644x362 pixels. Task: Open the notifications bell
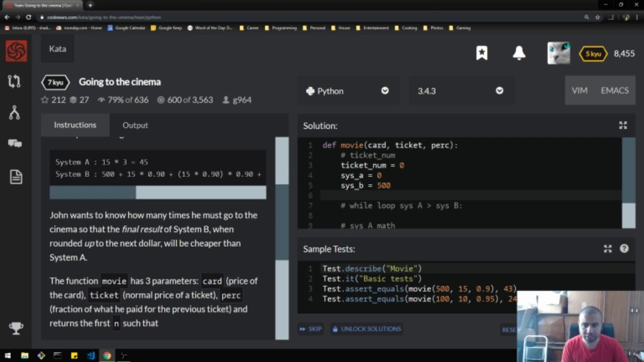519,53
